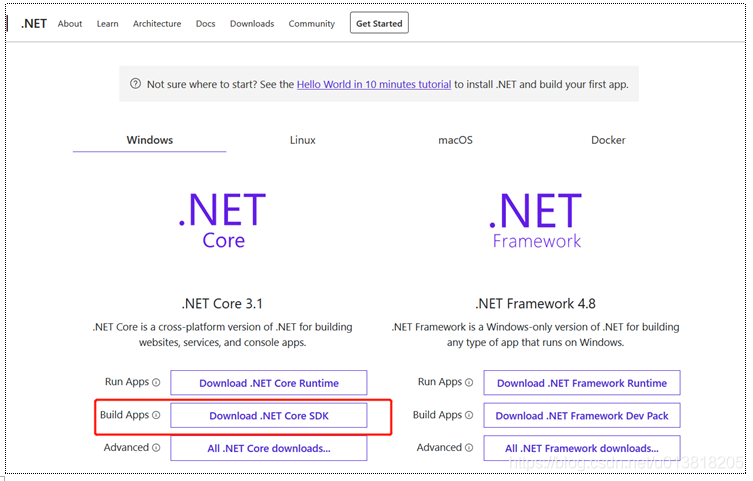Click info icon beside .NET Framework Advanced
753x481 pixels.
469,448
